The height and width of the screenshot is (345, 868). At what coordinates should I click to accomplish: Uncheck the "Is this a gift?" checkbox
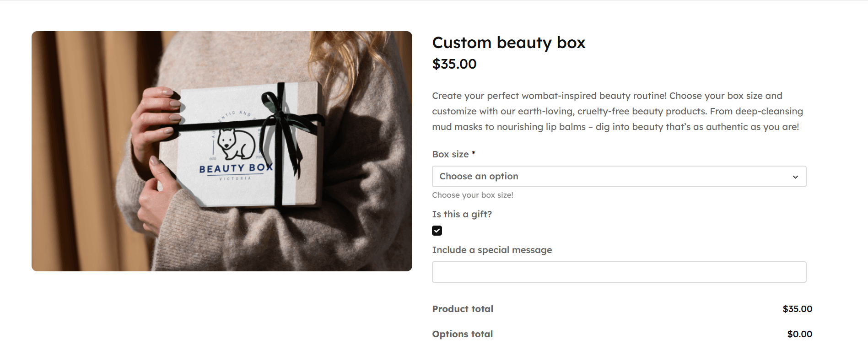point(437,231)
